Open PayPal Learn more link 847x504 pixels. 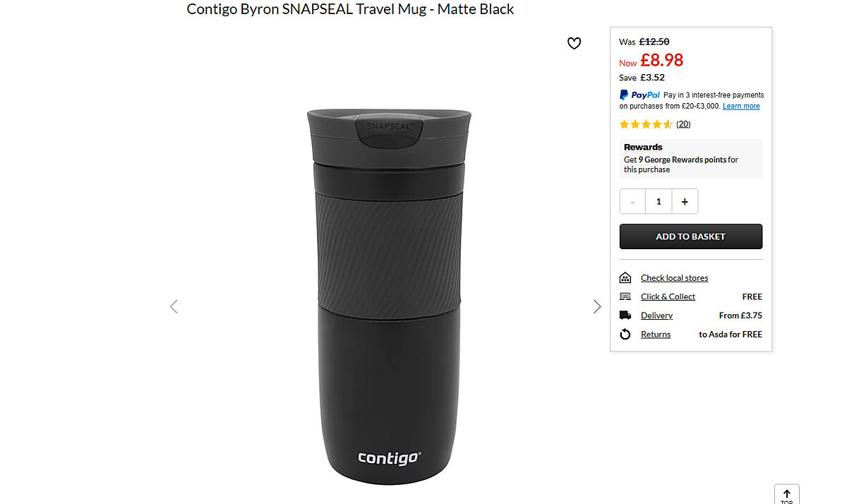pos(741,106)
